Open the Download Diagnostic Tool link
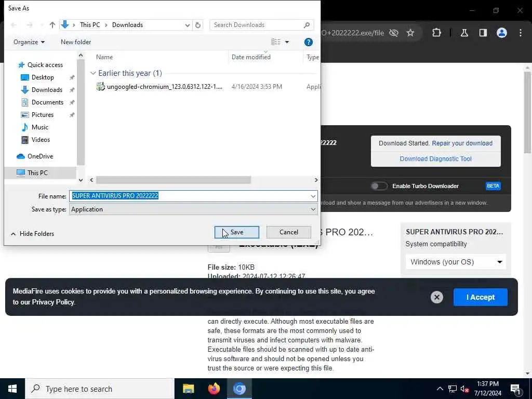This screenshot has height=399, width=532. click(436, 159)
